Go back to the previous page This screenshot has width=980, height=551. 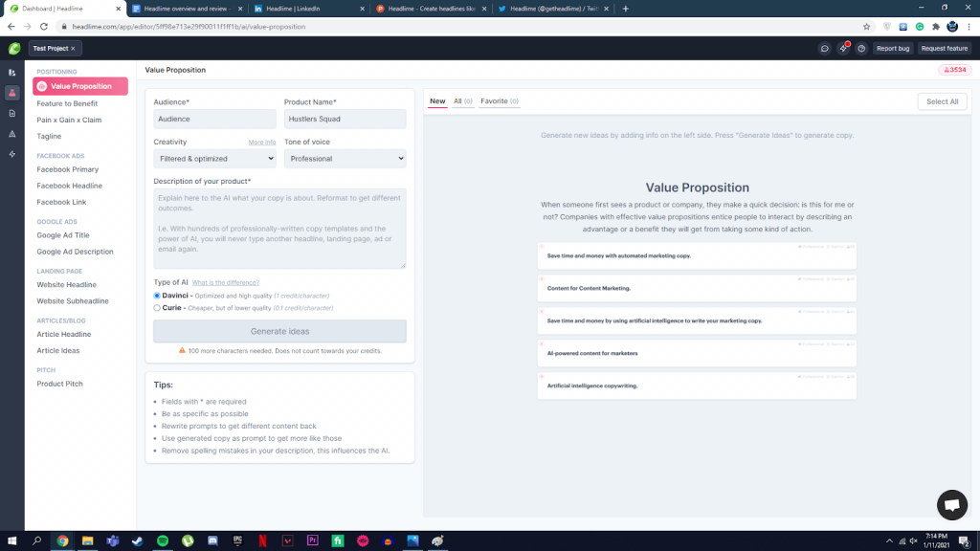(11, 27)
